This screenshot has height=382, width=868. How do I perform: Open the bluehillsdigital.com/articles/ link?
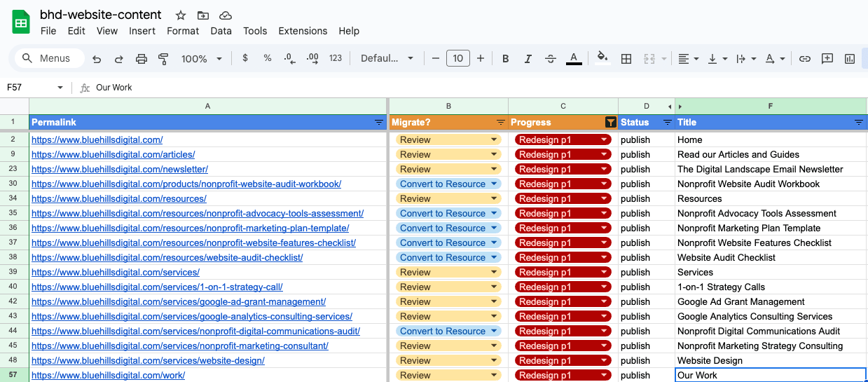pos(113,154)
